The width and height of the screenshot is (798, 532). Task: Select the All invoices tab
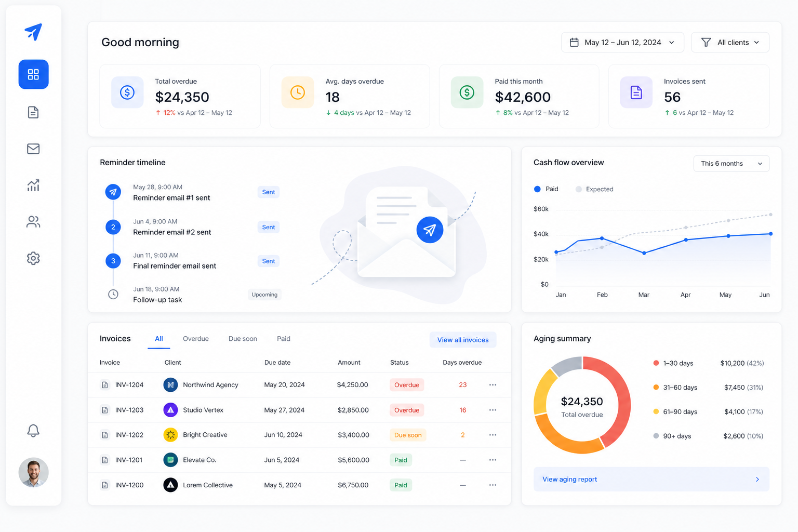(x=159, y=339)
